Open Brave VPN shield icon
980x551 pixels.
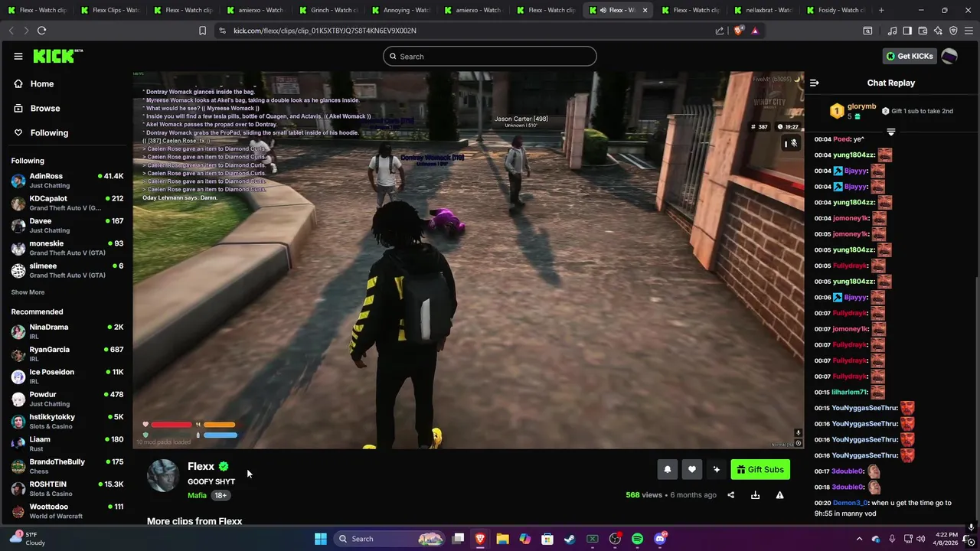click(953, 31)
